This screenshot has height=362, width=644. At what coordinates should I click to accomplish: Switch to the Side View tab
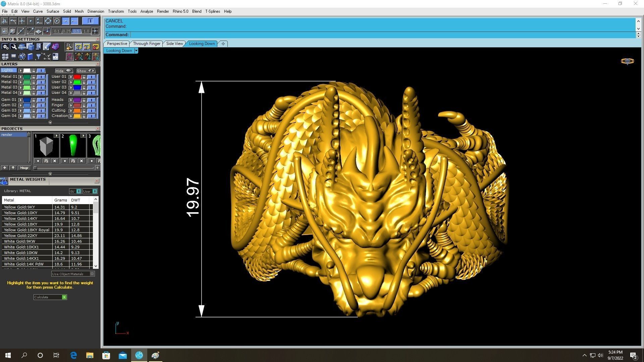click(x=174, y=44)
